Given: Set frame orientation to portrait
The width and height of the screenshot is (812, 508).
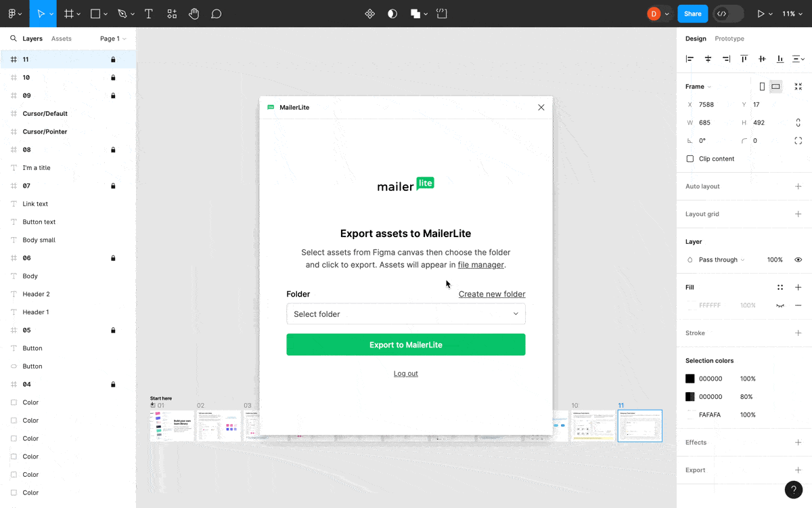Looking at the screenshot, I should pyautogui.click(x=762, y=87).
